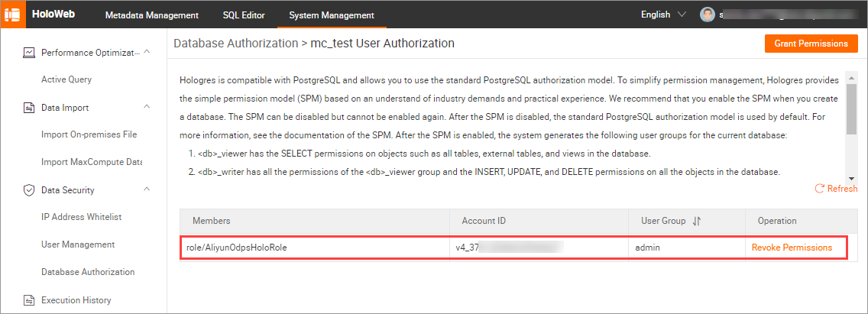Click the Data Security shield icon

click(x=29, y=190)
